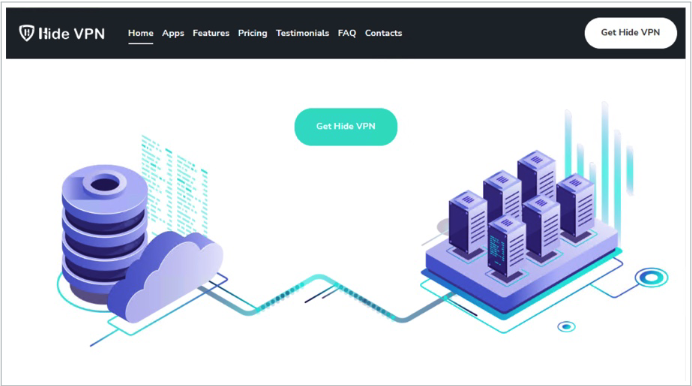This screenshot has width=692, height=386.
Task: Click the teal Get Hide VPN button
Action: coord(346,127)
